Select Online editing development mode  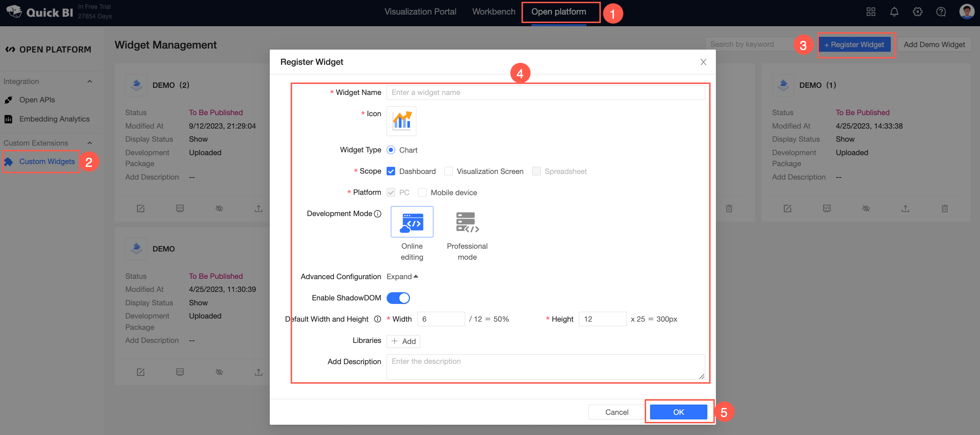tap(412, 221)
